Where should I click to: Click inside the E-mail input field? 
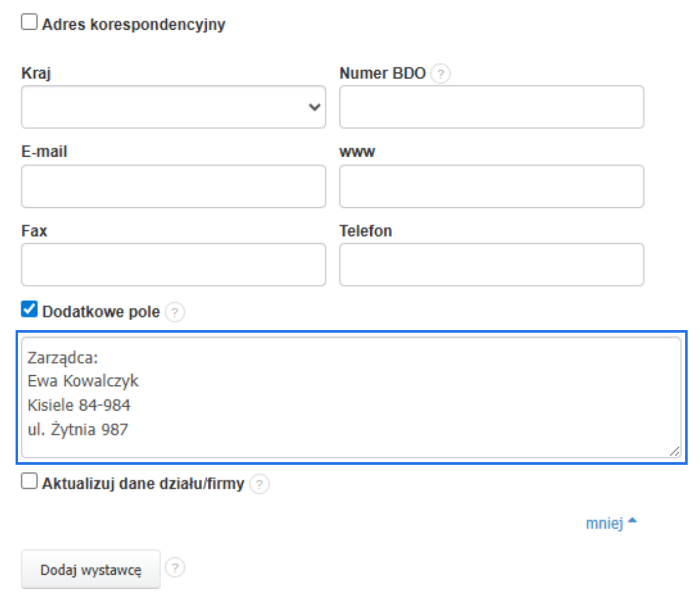click(171, 186)
